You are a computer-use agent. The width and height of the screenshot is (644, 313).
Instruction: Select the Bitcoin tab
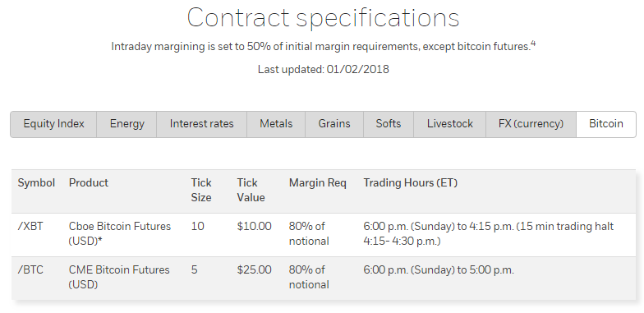click(606, 124)
